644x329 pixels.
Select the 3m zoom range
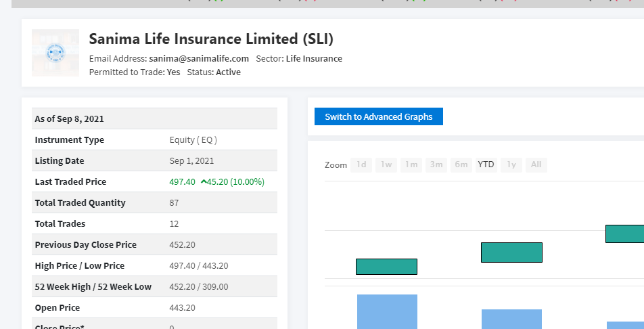pos(436,164)
